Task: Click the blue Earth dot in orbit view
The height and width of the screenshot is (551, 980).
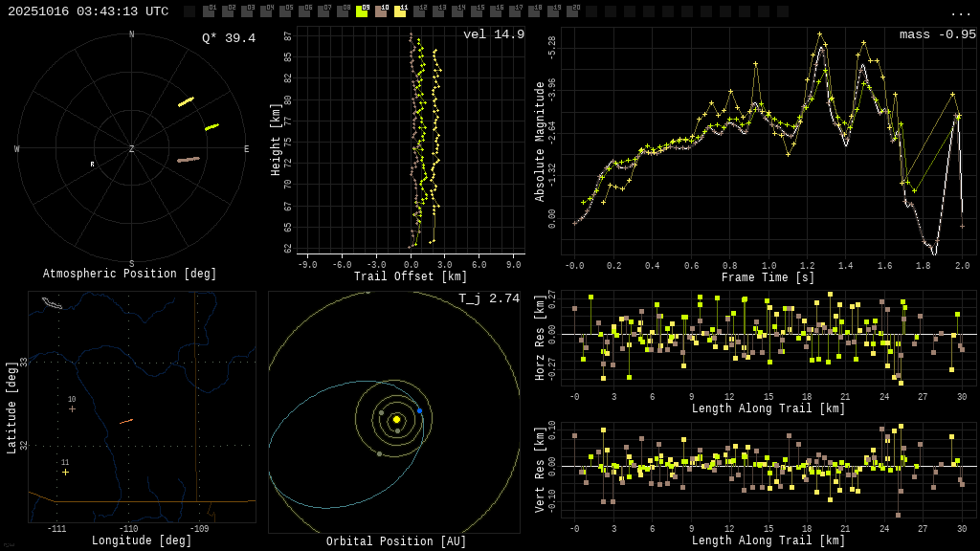Action: pos(419,410)
